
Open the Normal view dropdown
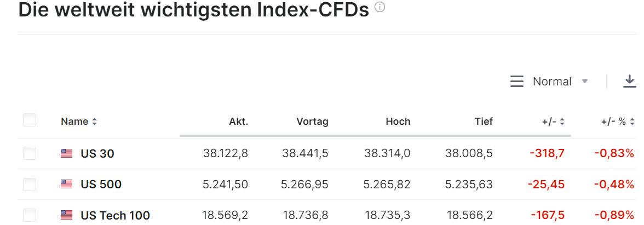click(552, 82)
